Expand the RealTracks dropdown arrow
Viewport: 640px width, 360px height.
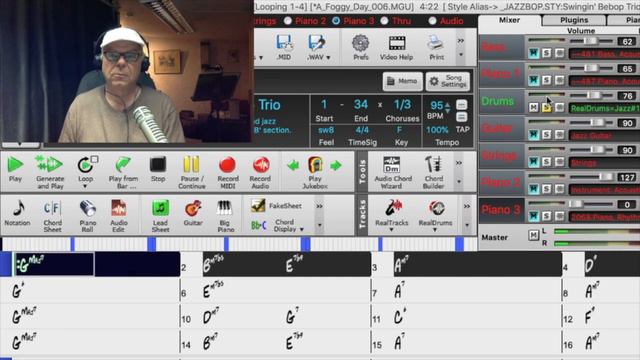(391, 230)
